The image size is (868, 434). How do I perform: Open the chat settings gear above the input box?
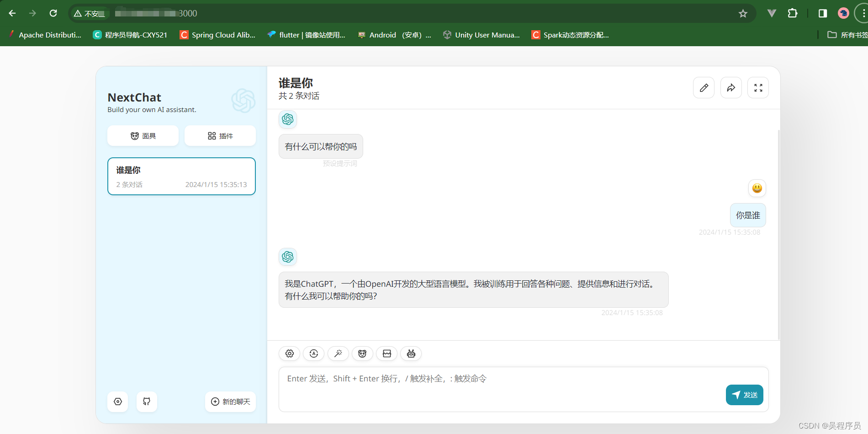[289, 354]
